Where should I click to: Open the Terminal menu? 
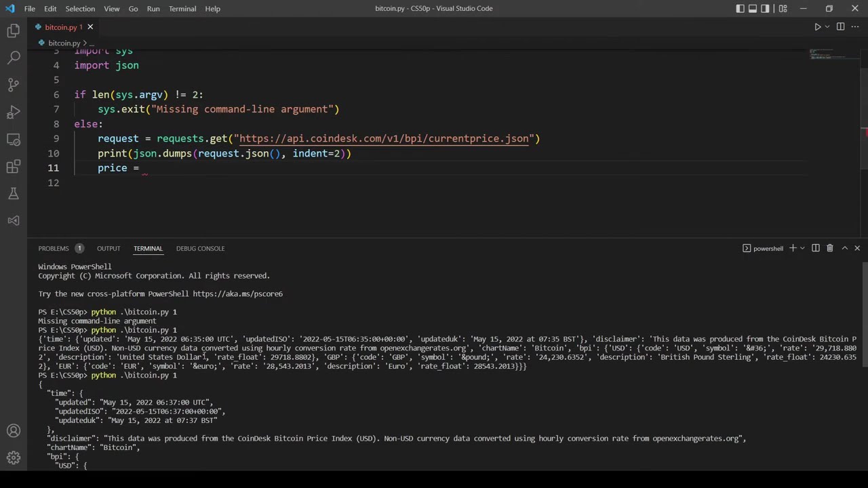click(x=182, y=8)
